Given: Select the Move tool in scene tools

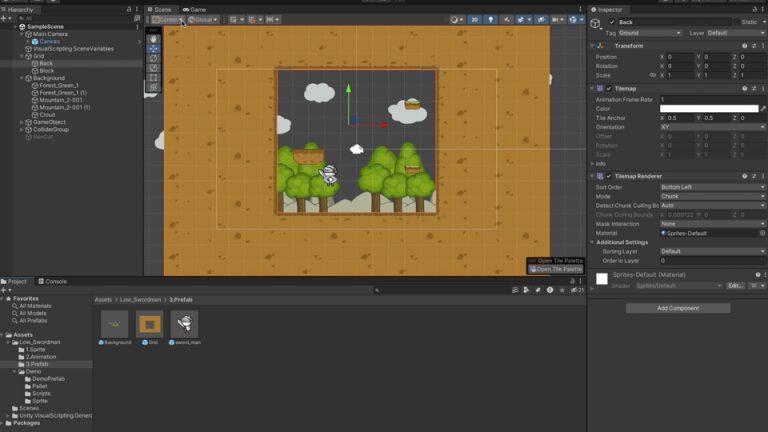Looking at the screenshot, I should pos(153,48).
